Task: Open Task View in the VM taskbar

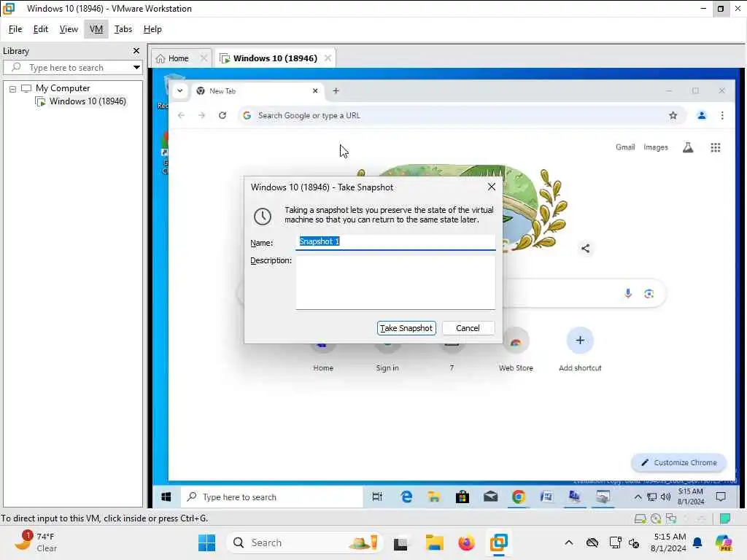Action: click(377, 497)
